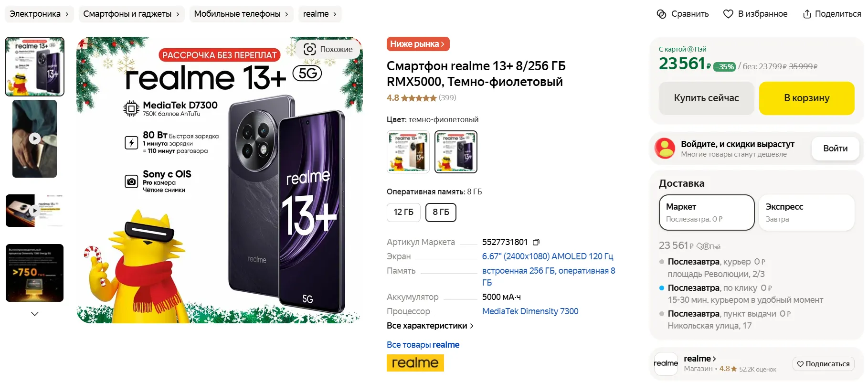Open the Ниже рынка price badge
868x383 pixels.
point(418,44)
